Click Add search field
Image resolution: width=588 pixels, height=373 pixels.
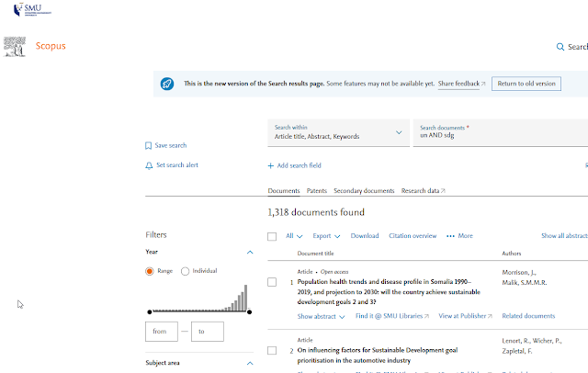click(299, 165)
